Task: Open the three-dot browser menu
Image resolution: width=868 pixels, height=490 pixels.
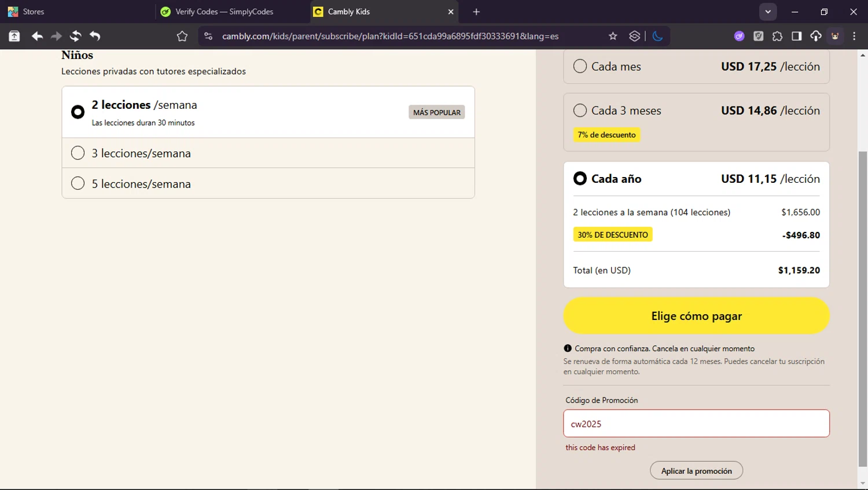Action: 854,36
